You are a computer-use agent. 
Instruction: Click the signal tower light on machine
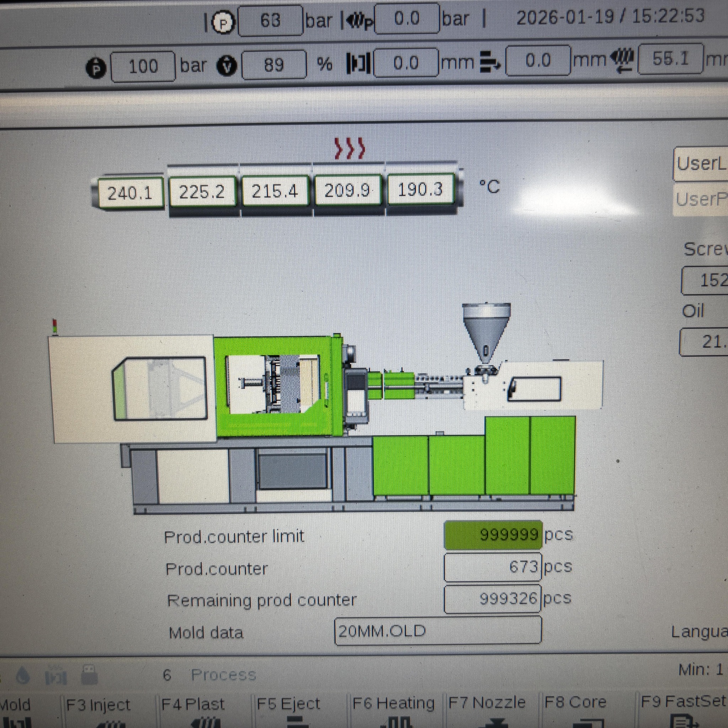[55, 327]
